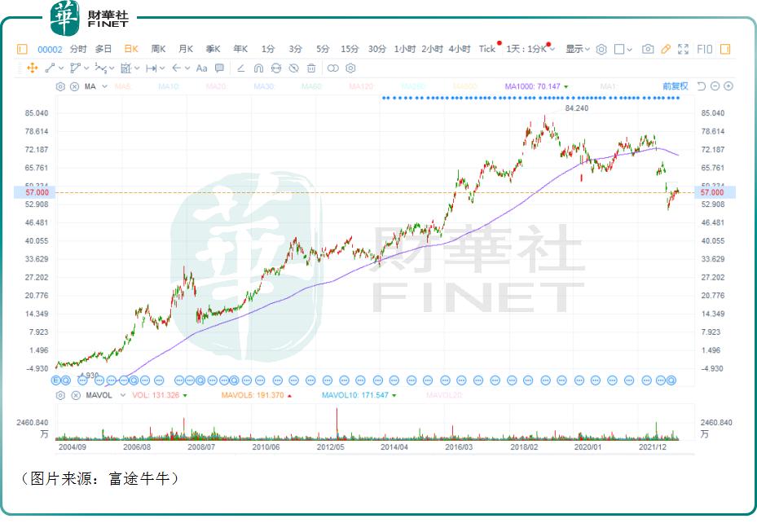Click the text annotation Aa tool
Viewport: 757px width, 532px height.
(x=201, y=68)
